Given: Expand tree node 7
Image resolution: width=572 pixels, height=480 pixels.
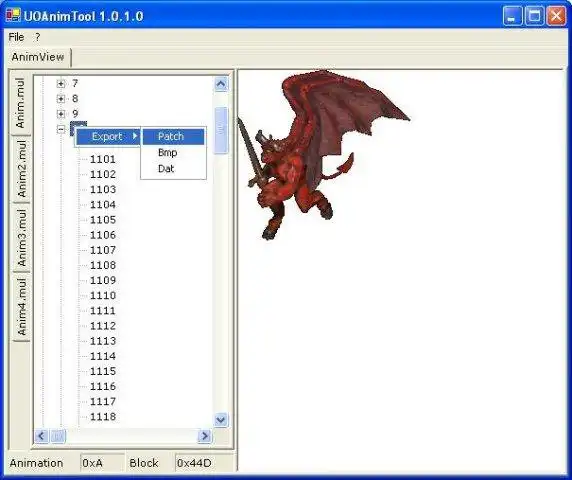Looking at the screenshot, I should 61,84.
